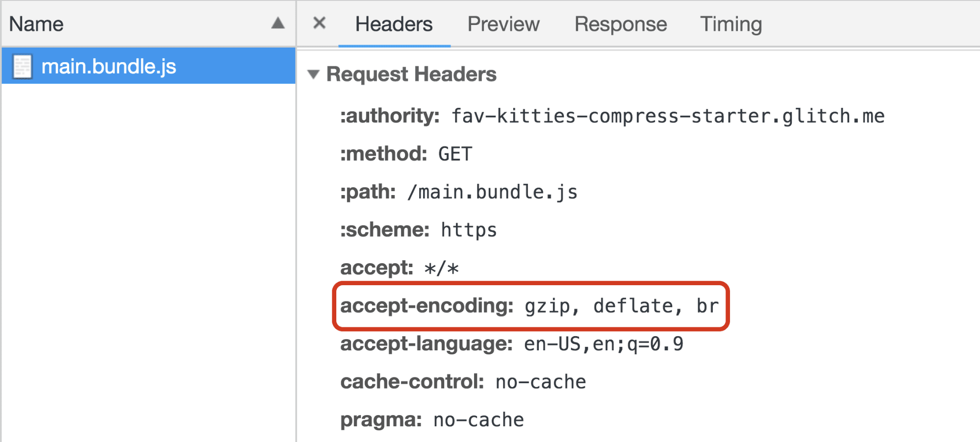The width and height of the screenshot is (980, 442).
Task: Click the main.bundle.js file icon
Action: (x=22, y=67)
